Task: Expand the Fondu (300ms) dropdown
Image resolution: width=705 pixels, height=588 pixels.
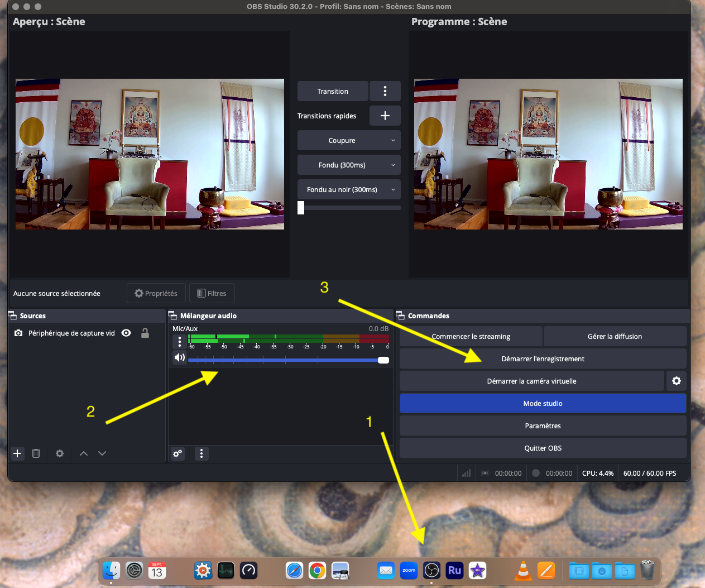Action: click(348, 165)
